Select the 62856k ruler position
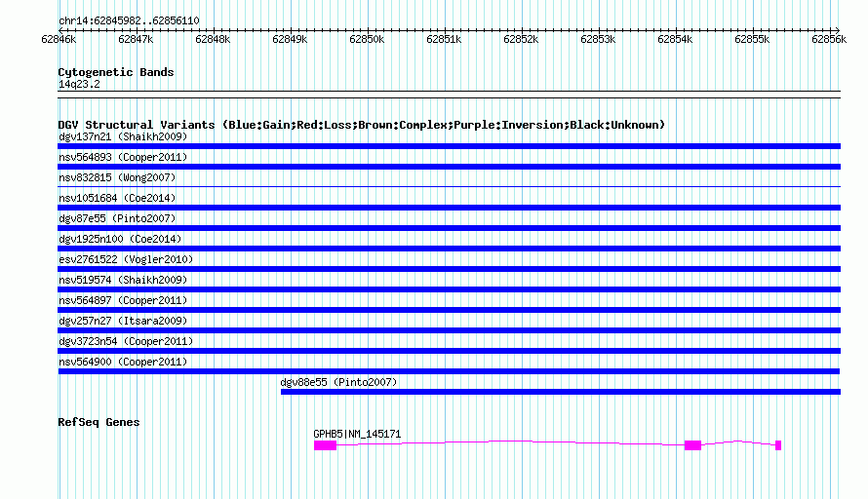This screenshot has height=499, width=868. (x=829, y=39)
